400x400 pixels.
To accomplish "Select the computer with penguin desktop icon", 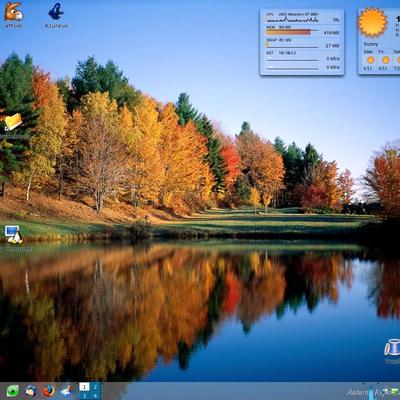I will pos(13,235).
